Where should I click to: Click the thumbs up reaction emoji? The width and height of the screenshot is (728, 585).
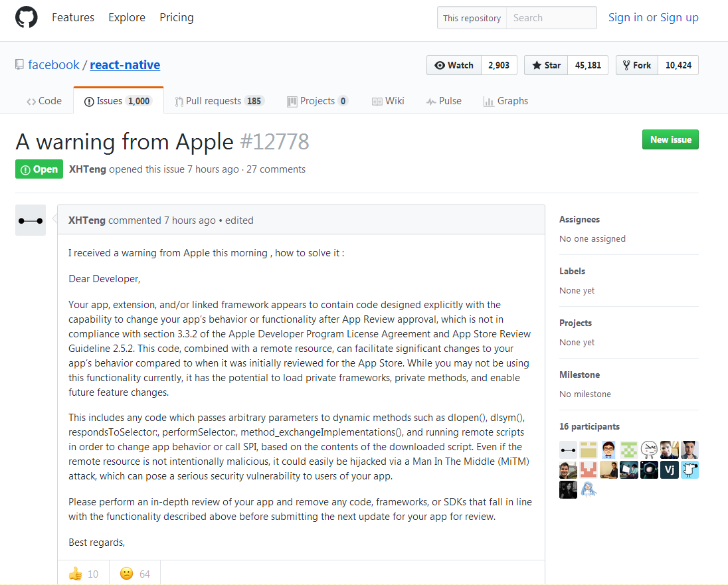[75, 574]
